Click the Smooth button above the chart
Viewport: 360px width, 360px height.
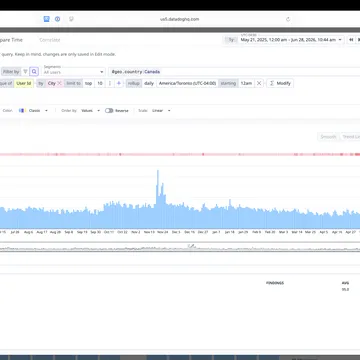[328, 137]
